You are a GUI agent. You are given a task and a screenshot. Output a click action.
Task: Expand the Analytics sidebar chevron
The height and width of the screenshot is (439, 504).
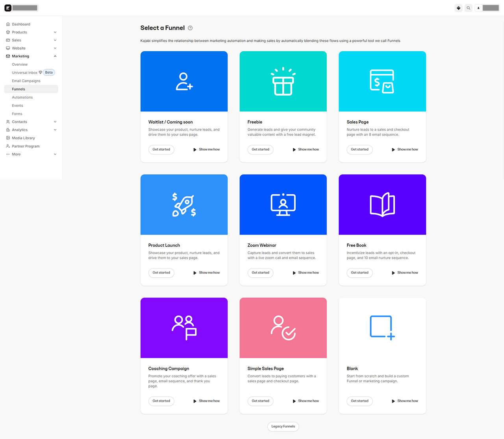tap(55, 130)
